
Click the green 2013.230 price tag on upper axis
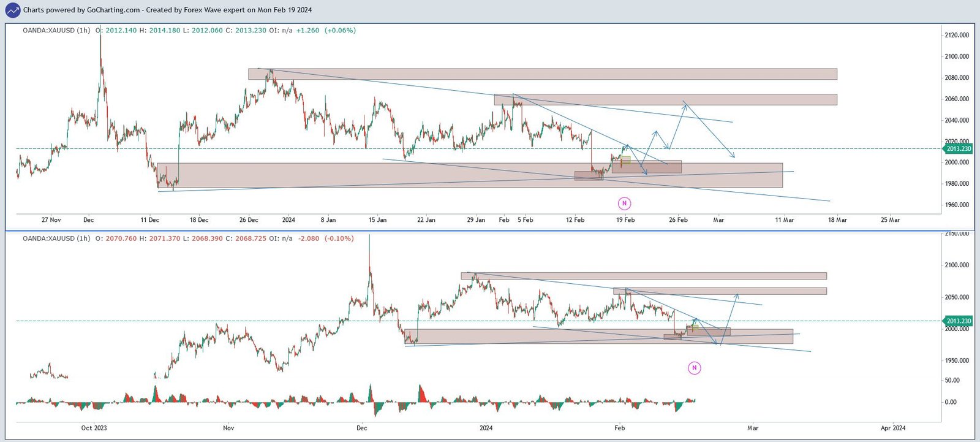pyautogui.click(x=958, y=149)
